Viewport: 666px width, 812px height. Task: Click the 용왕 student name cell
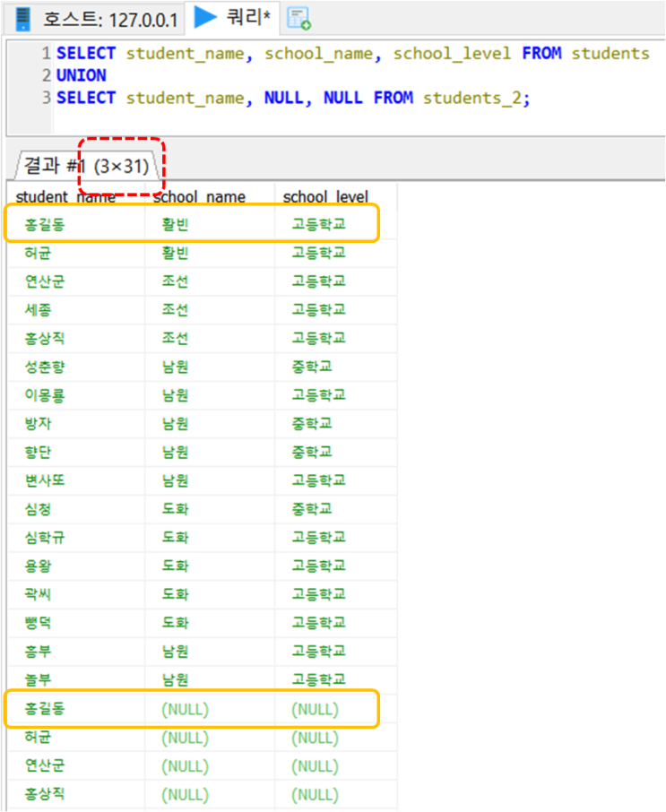[38, 566]
